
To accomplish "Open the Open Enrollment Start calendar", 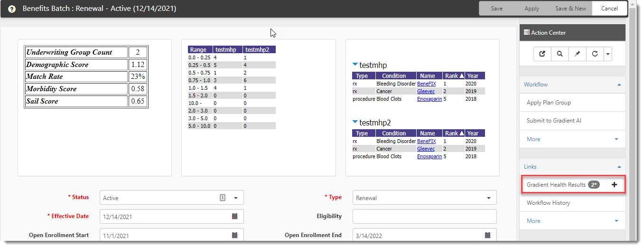I will (234, 235).
